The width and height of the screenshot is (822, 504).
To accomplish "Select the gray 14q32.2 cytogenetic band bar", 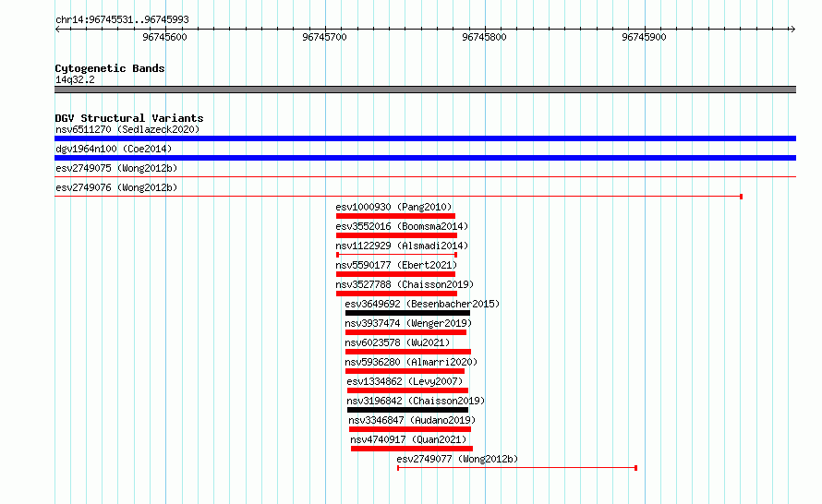I will [425, 90].
